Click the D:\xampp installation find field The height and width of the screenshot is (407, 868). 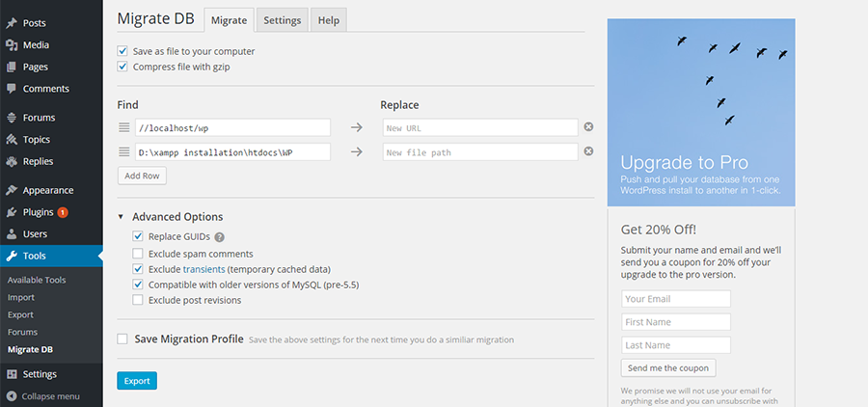tap(232, 151)
